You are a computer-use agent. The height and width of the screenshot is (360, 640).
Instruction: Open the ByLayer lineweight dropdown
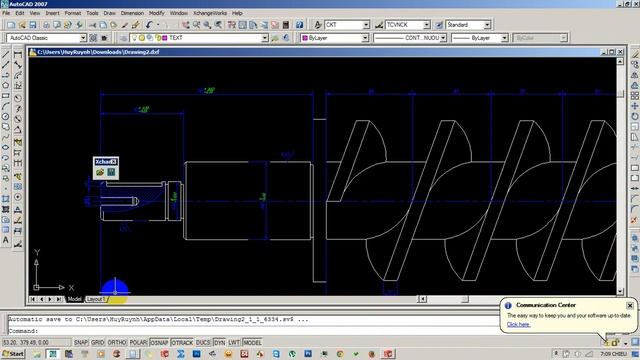pos(504,38)
